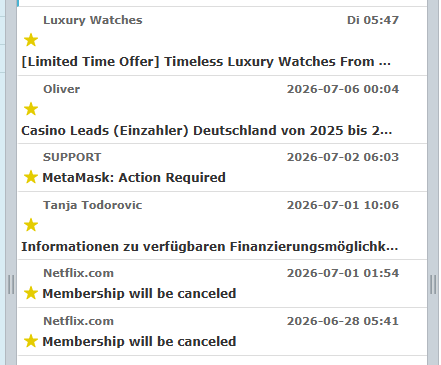Unstar Netflix email from 2026-07-01

point(31,293)
